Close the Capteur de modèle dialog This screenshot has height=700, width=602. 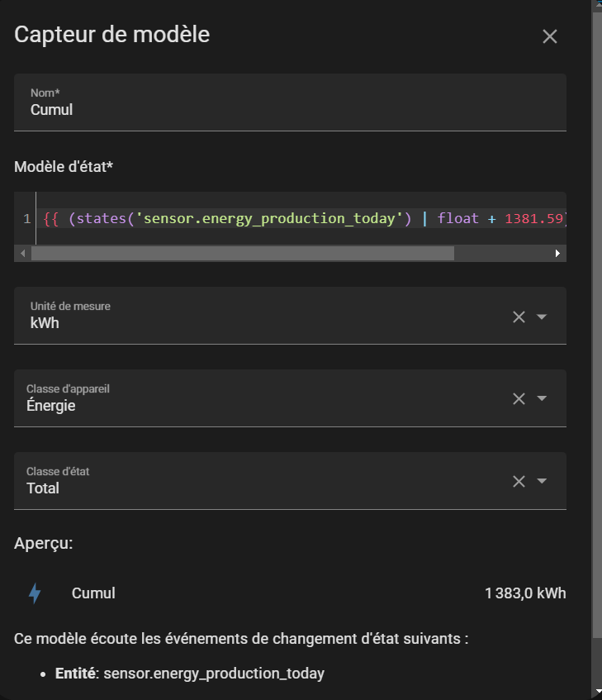(550, 36)
